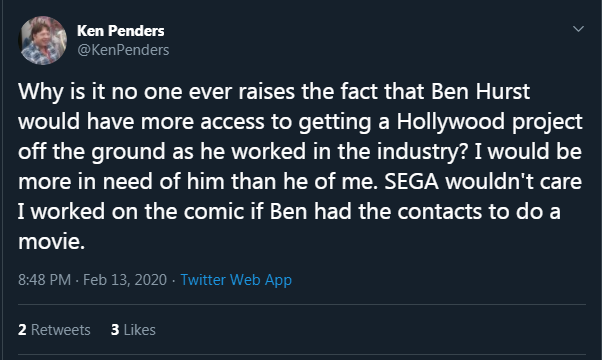The width and height of the screenshot is (602, 360).
Task: Click the word "Retweets" label
Action: coord(61,330)
